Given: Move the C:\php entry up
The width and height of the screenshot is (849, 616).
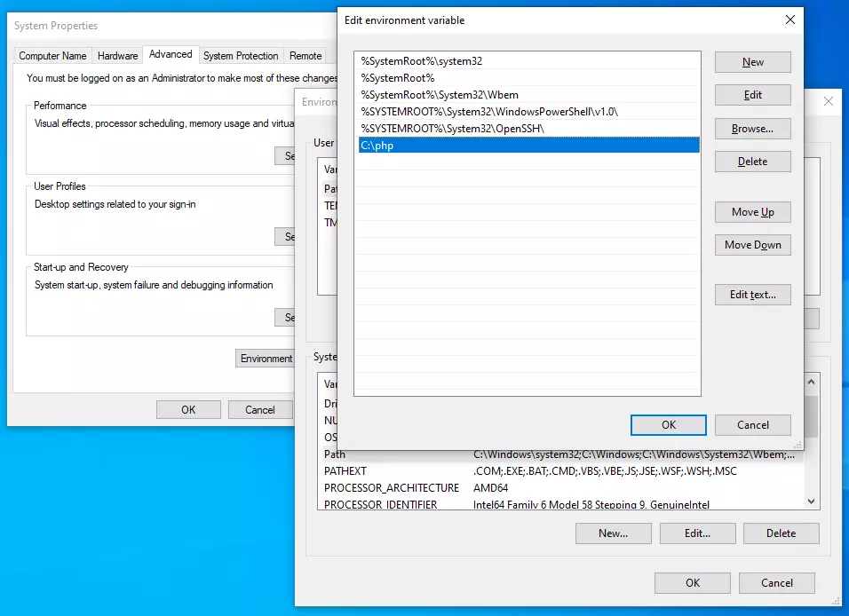Looking at the screenshot, I should 752,212.
